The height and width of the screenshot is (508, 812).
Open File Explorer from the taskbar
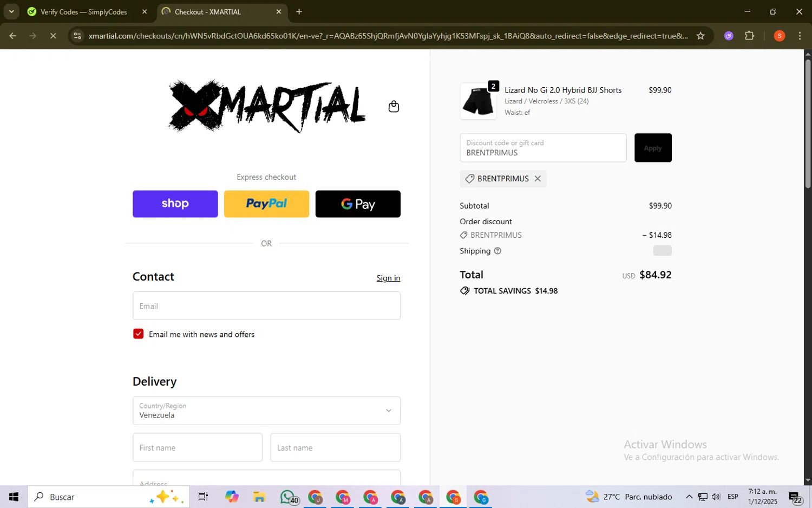pos(259,497)
